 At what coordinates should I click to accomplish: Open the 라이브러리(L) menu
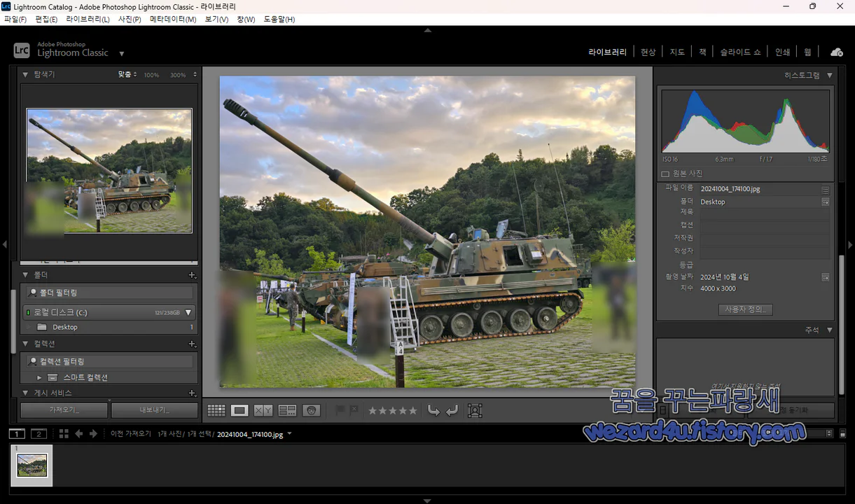pos(88,20)
